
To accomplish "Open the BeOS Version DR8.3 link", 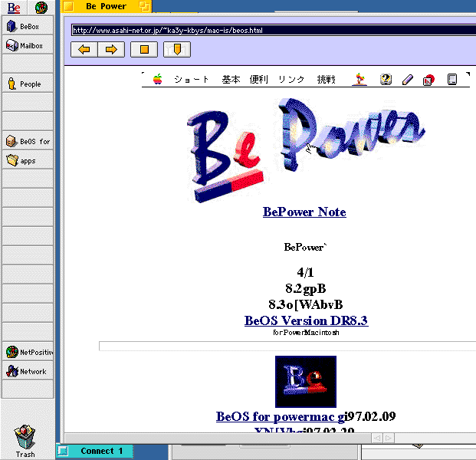I will [307, 320].
